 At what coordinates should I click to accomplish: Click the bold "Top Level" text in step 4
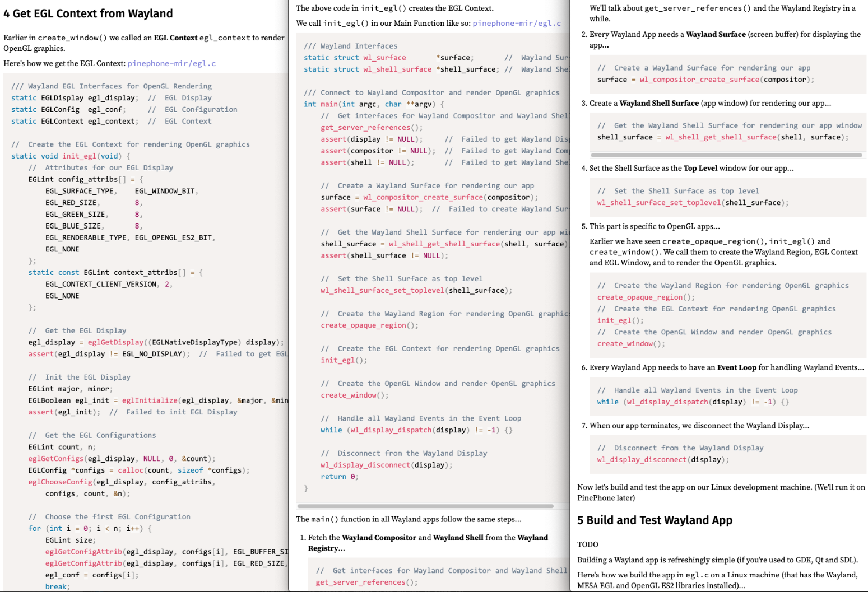click(700, 168)
